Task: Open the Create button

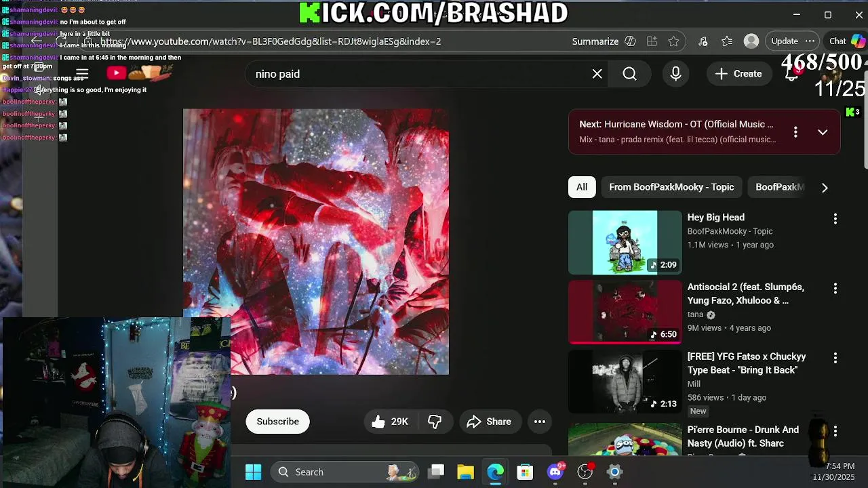Action: tap(738, 74)
